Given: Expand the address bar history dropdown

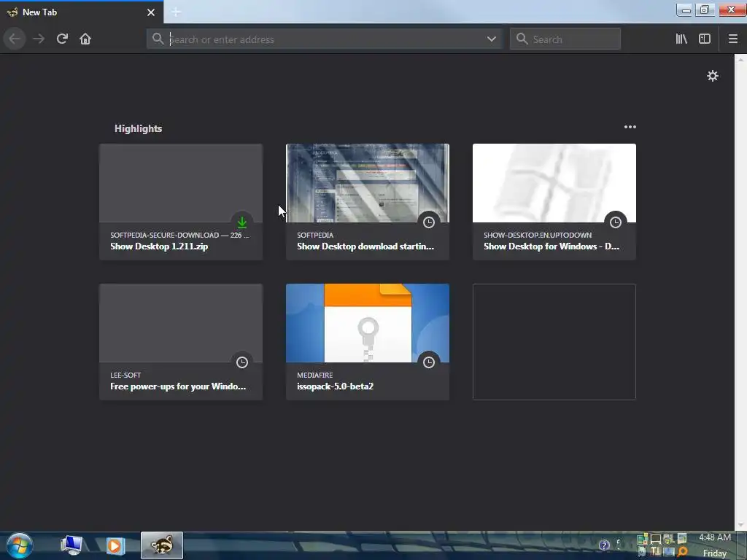Looking at the screenshot, I should tap(492, 39).
